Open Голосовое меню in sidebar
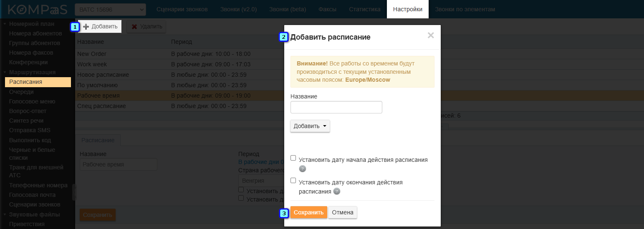 pos(32,101)
